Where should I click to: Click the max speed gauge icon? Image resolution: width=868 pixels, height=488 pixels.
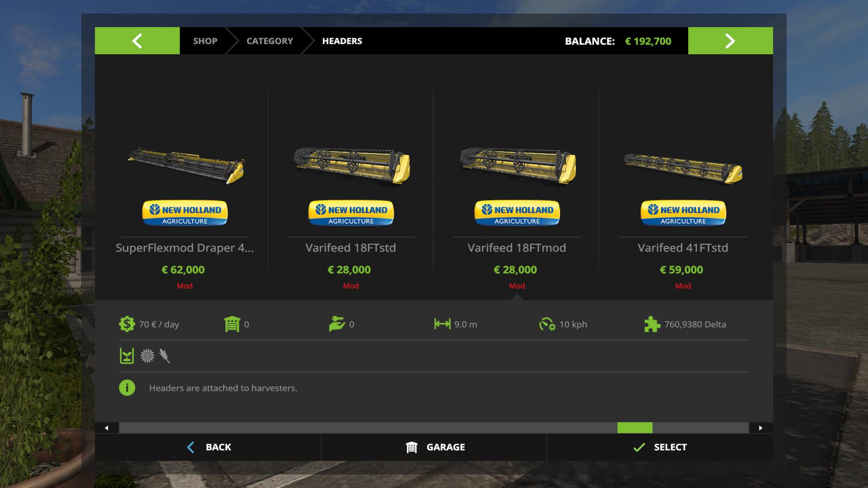pos(547,324)
